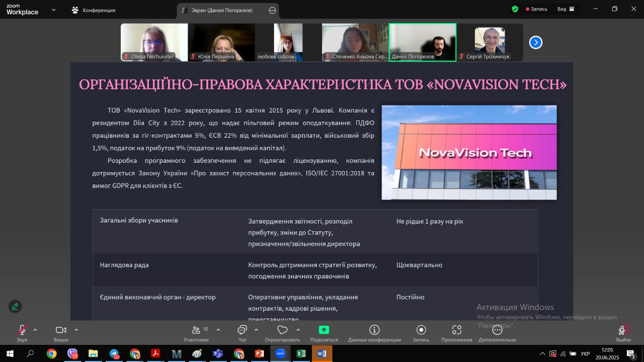Open the Вид view dropdown
644x362 pixels.
[x=566, y=9]
